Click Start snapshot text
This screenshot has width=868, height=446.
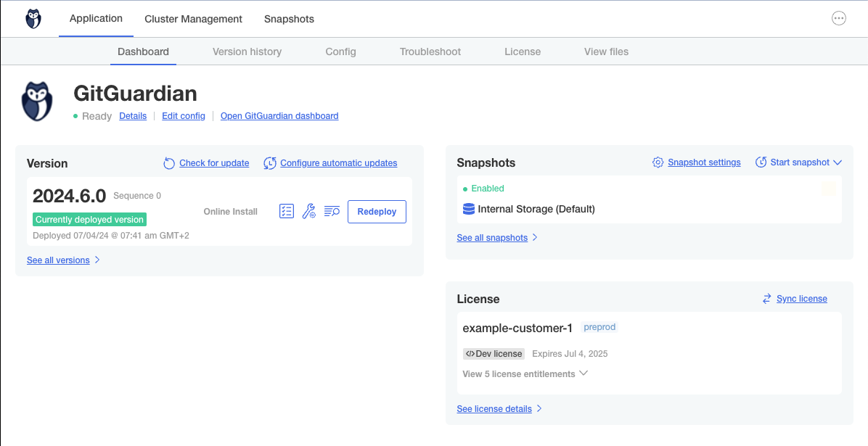tap(800, 162)
